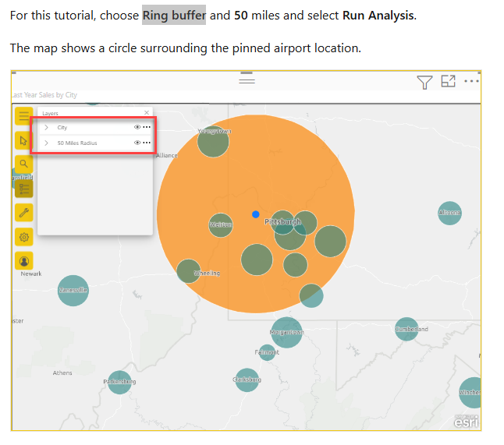Image resolution: width=504 pixels, height=445 pixels.
Task: Open 50 Miles Radius layer options ellipsis
Action: pos(147,143)
